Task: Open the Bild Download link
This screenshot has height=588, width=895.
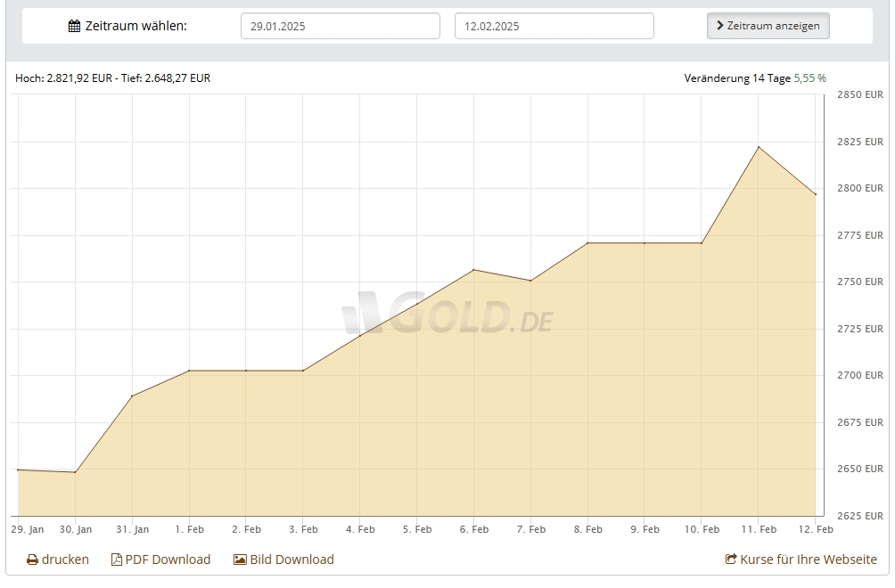Action: pyautogui.click(x=283, y=559)
